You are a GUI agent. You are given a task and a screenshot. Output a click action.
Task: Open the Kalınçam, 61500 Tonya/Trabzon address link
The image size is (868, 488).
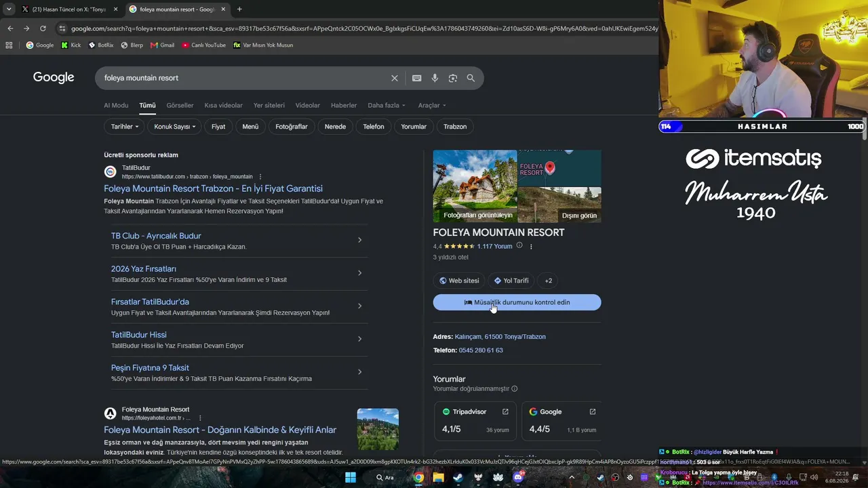[x=500, y=337]
